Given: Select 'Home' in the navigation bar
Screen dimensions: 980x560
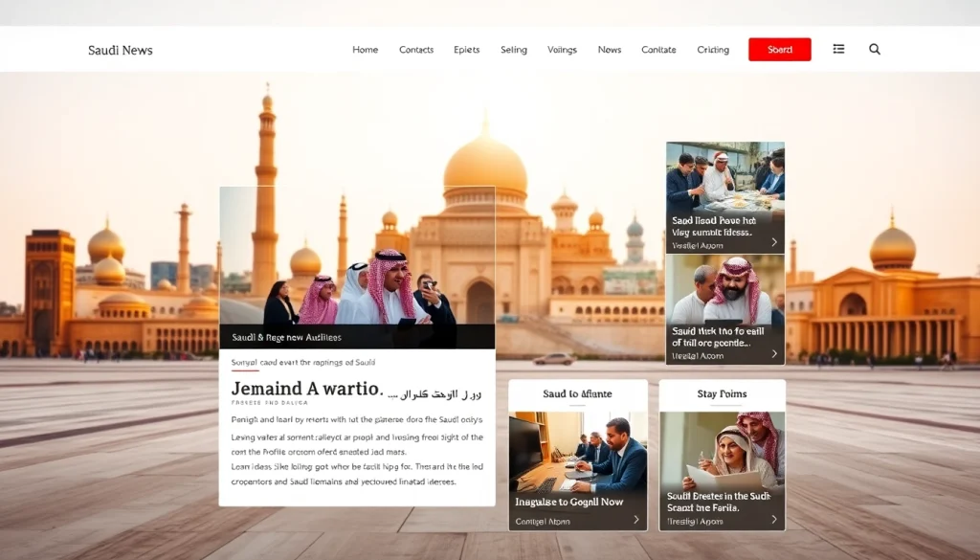Looking at the screenshot, I should click(x=365, y=49).
